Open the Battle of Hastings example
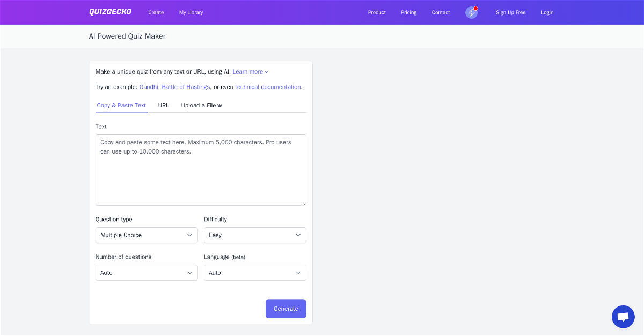This screenshot has height=336, width=644. click(186, 87)
